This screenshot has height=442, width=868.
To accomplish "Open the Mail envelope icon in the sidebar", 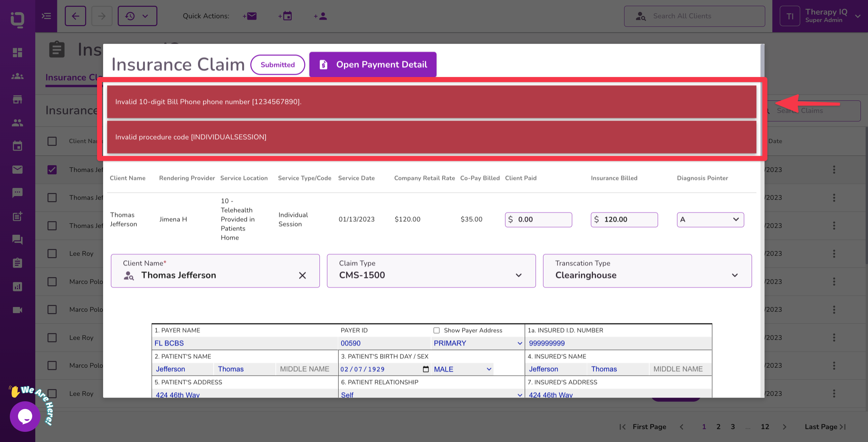I will pos(17,170).
